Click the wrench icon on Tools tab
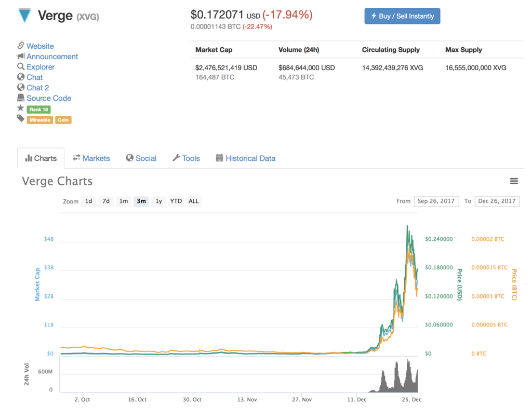The width and height of the screenshot is (532, 409). pyautogui.click(x=176, y=158)
